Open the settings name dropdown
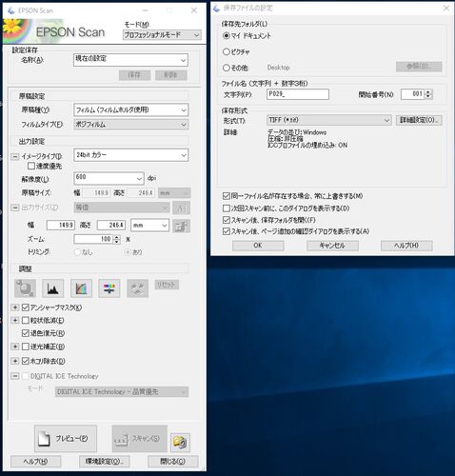Image resolution: width=455 pixels, height=476 pixels. click(130, 60)
